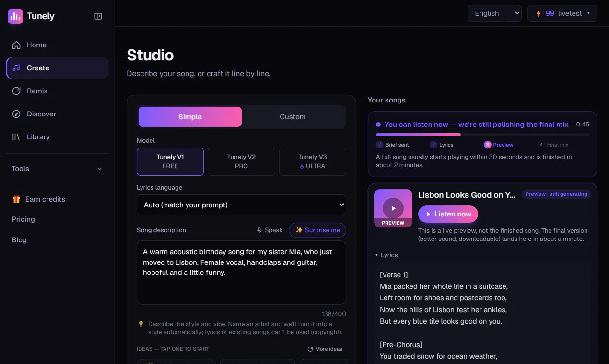Switch to the Custom tab

pyautogui.click(x=293, y=117)
